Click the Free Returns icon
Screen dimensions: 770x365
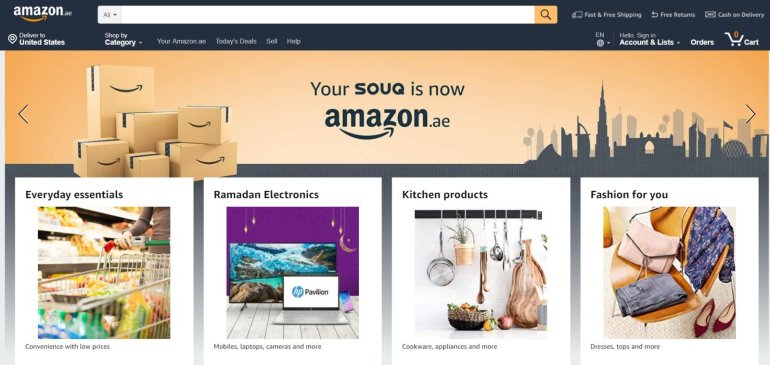pos(655,15)
